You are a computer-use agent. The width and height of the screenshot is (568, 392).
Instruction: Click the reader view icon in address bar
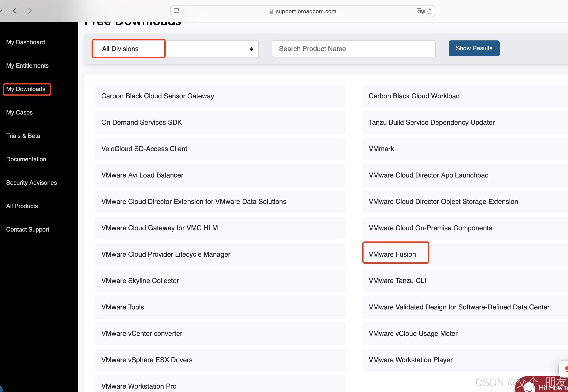(176, 11)
